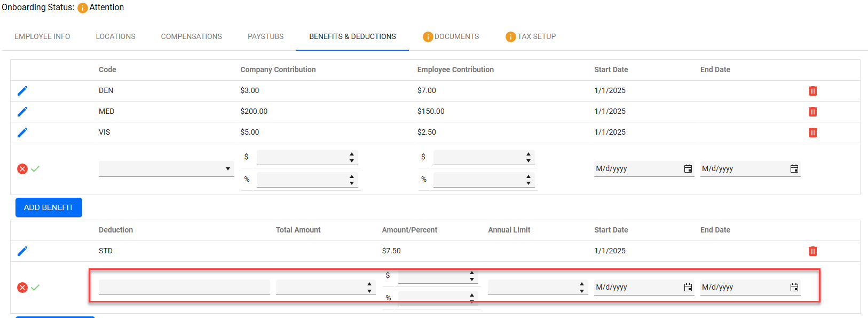This screenshot has width=868, height=318.
Task: Click the $150.00 employee contribution cell
Action: coord(431,112)
